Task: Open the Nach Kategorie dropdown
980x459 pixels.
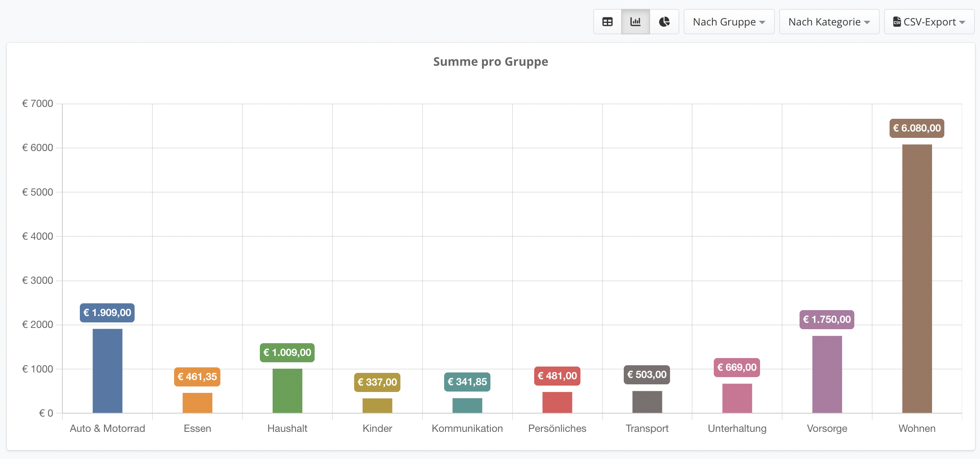Action: pos(829,22)
